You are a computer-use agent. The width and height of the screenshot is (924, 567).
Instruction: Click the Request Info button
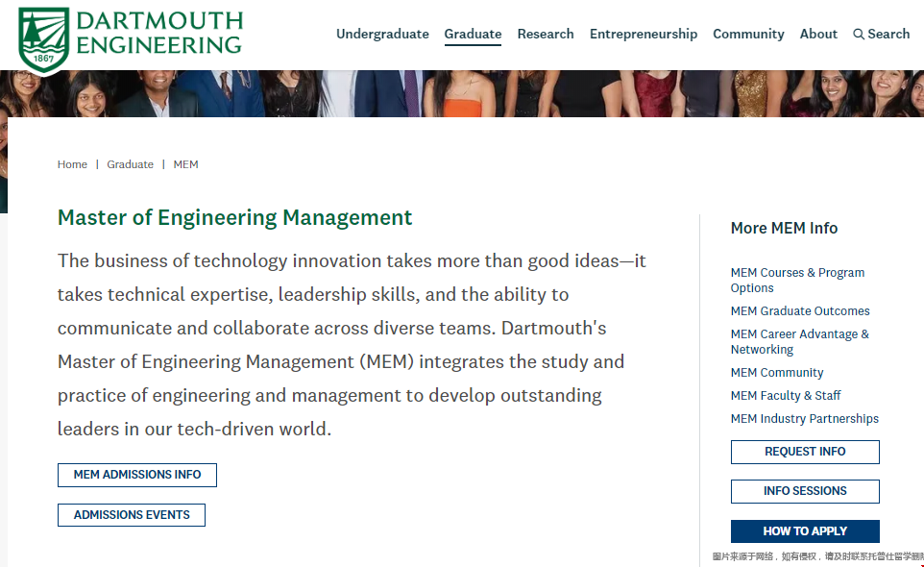click(x=805, y=452)
